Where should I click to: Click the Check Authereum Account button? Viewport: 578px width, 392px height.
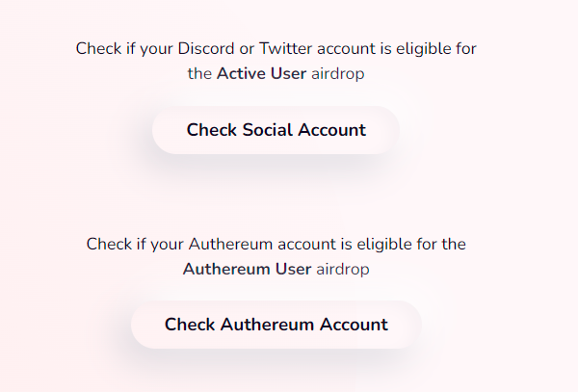pos(276,325)
